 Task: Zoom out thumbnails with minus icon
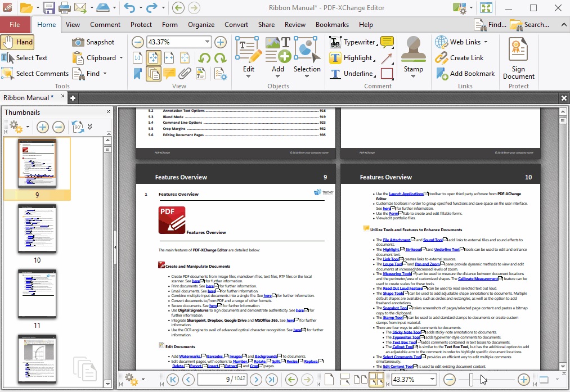click(x=59, y=127)
